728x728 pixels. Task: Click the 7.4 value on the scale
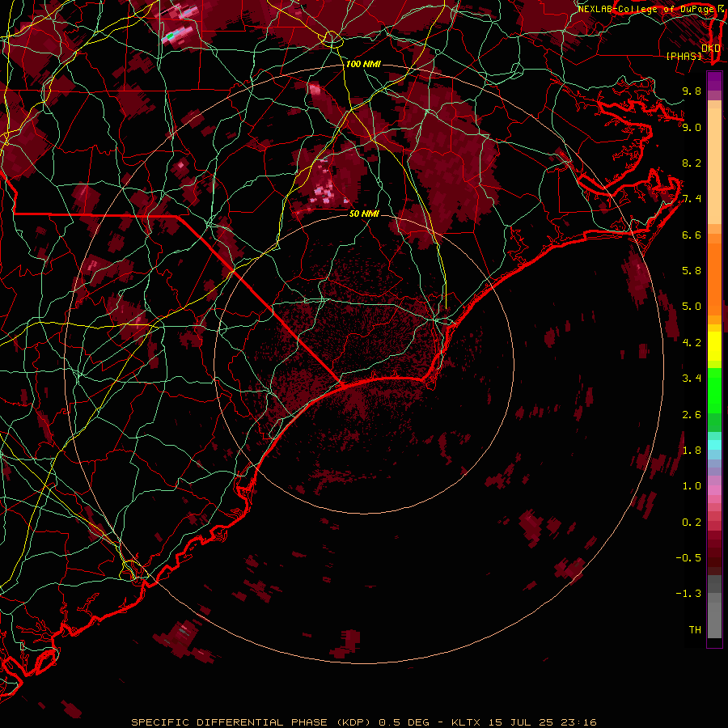pyautogui.click(x=692, y=199)
